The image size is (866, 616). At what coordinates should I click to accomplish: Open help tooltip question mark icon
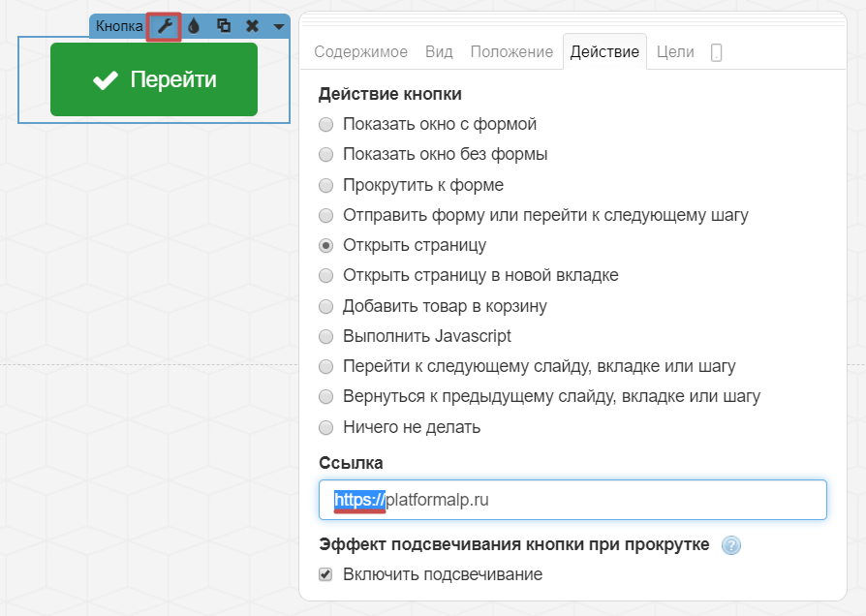tap(731, 545)
